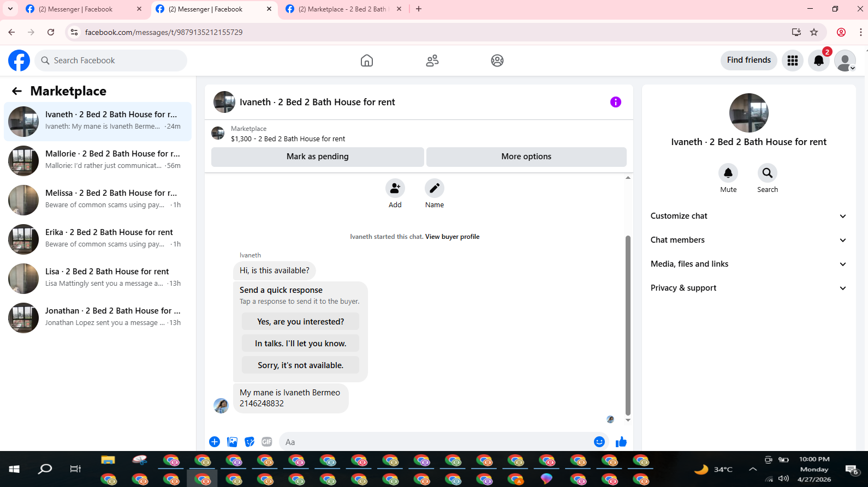Choose a GIF icon in composer

click(x=267, y=442)
